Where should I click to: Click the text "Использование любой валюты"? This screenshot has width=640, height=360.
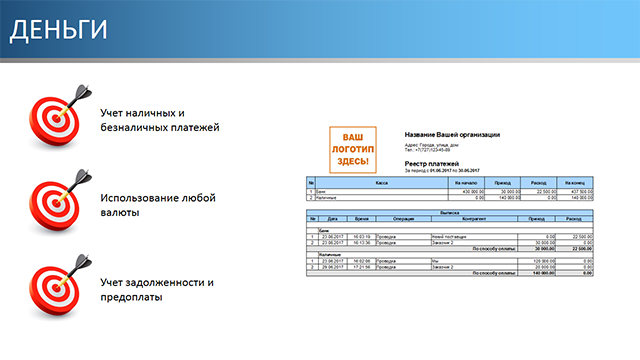pyautogui.click(x=158, y=205)
